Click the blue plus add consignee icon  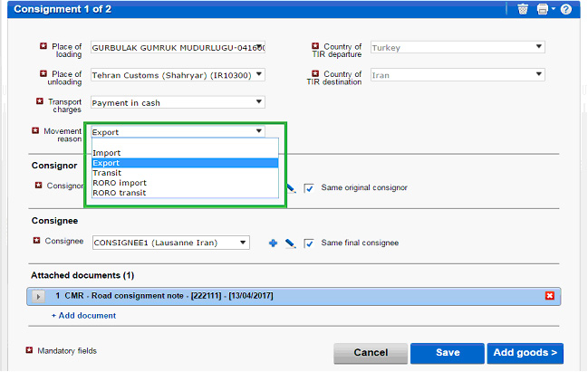coord(273,243)
